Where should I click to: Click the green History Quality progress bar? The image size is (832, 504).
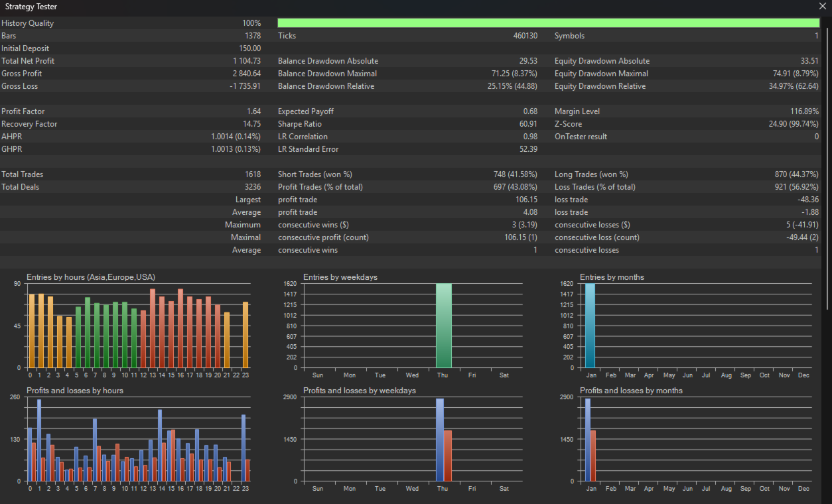[x=548, y=23]
